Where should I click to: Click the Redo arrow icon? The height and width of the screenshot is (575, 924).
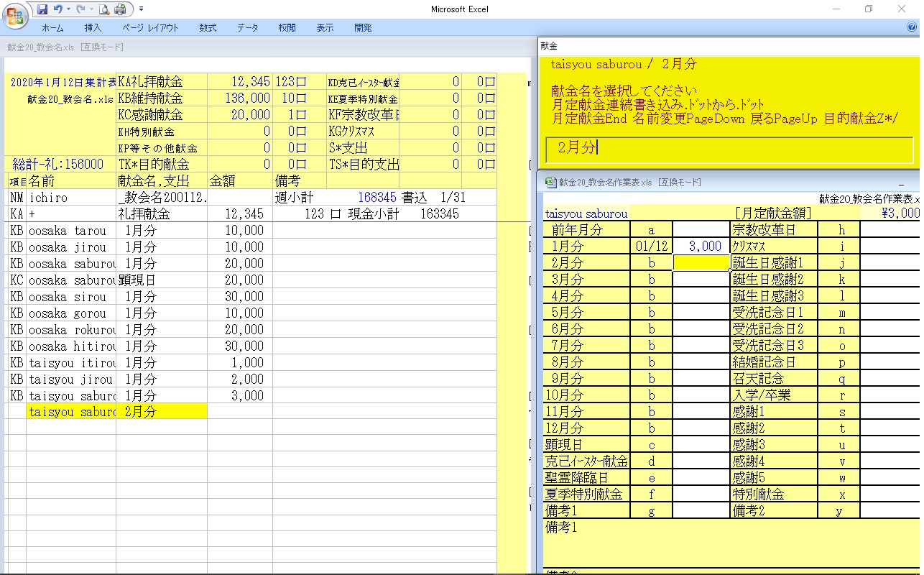[80, 9]
